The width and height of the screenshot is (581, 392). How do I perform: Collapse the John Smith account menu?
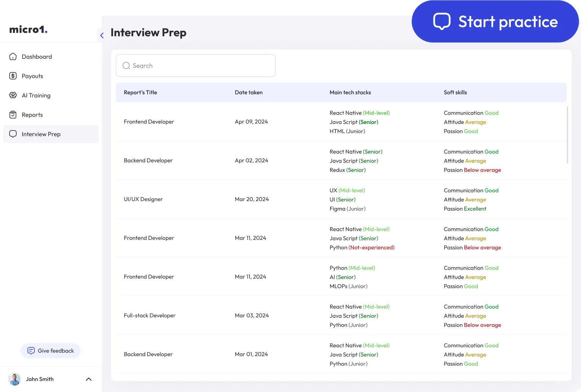[x=88, y=379]
